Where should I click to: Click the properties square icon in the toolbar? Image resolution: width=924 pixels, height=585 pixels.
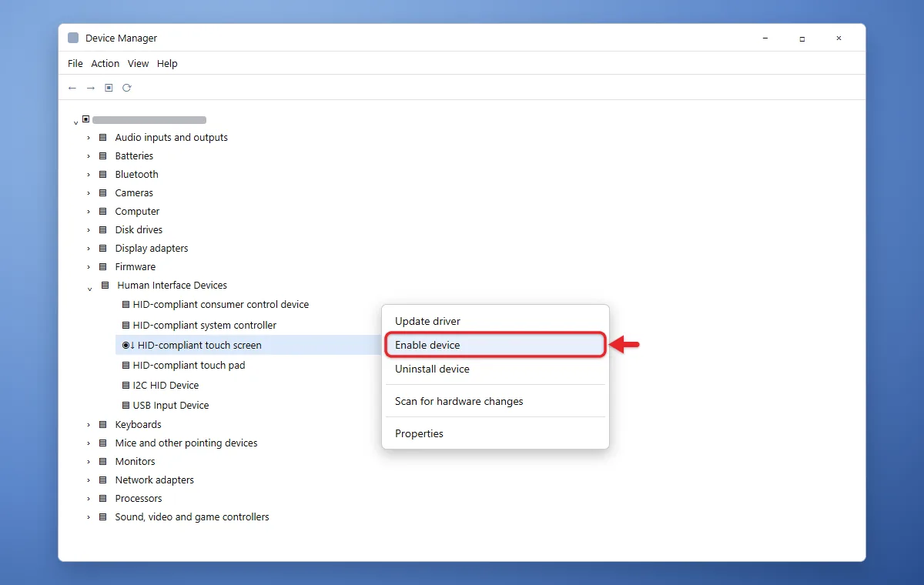[x=109, y=88]
